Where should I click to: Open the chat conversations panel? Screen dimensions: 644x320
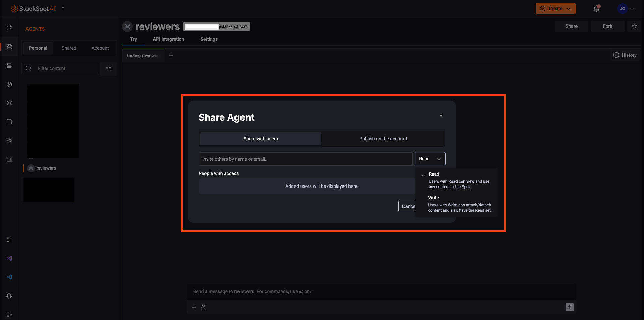tap(9, 28)
